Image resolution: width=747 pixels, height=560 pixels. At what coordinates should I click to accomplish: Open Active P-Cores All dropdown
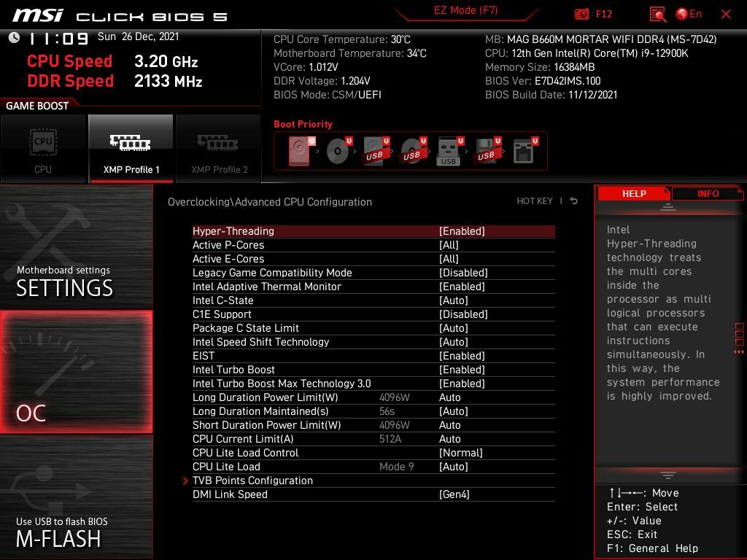[x=449, y=245]
